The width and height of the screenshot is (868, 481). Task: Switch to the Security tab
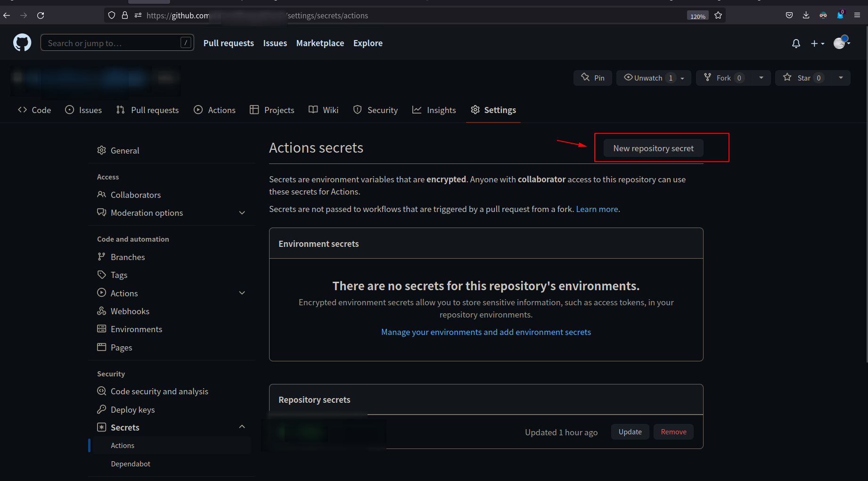tap(376, 110)
